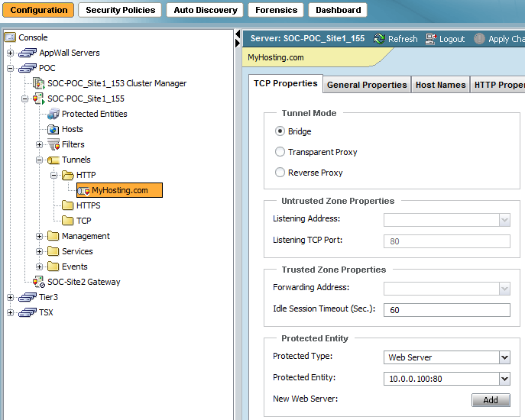
Task: Click the Refresh icon in server toolbar
Action: coord(379,39)
